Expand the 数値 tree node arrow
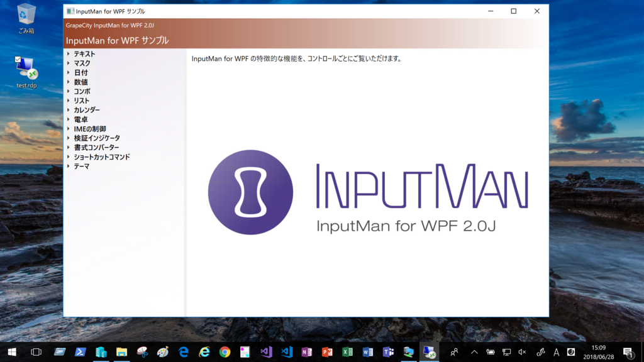The image size is (644, 362). tap(69, 82)
